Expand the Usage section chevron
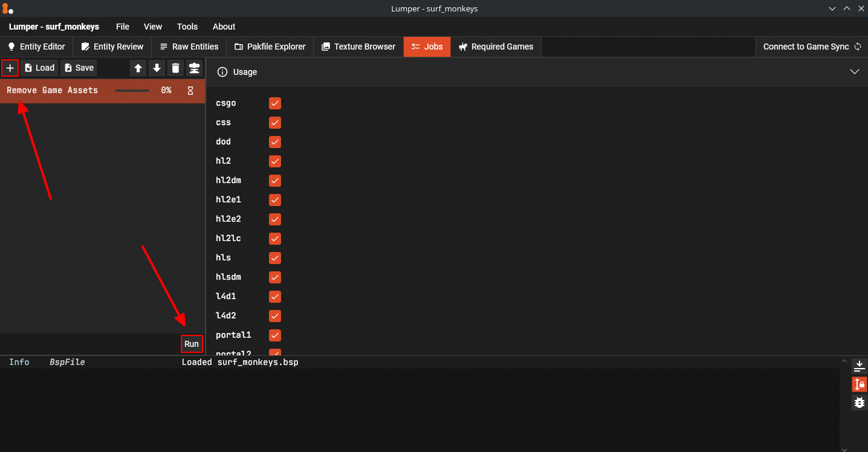The image size is (868, 452). (854, 72)
